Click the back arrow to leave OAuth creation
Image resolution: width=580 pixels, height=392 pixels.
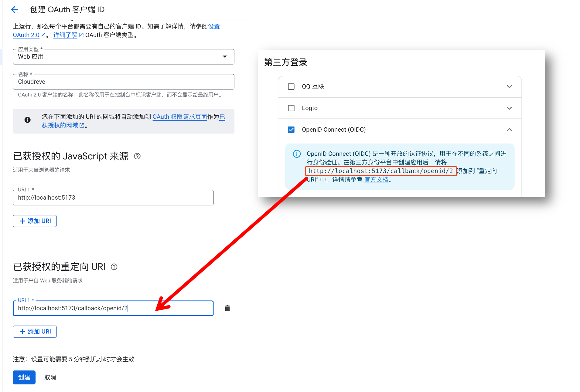coord(15,9)
